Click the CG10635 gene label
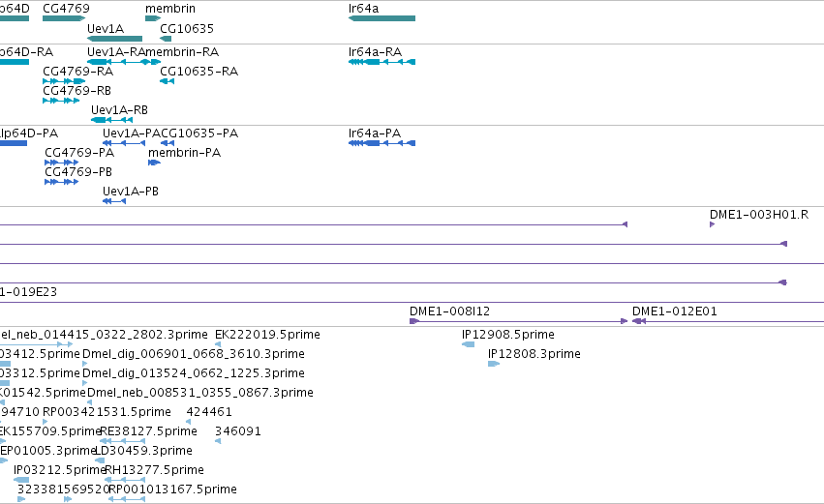The height and width of the screenshot is (504, 824). click(x=187, y=28)
